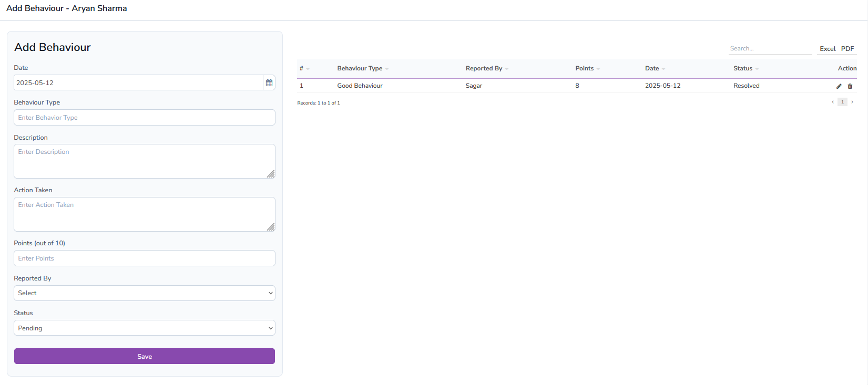868x385 pixels.
Task: Open the date picker calendar icon
Action: [x=269, y=83]
